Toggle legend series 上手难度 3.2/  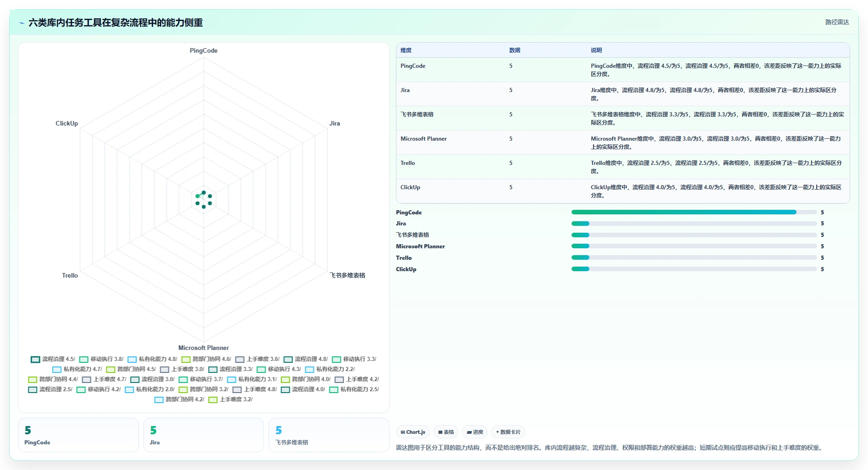click(231, 399)
